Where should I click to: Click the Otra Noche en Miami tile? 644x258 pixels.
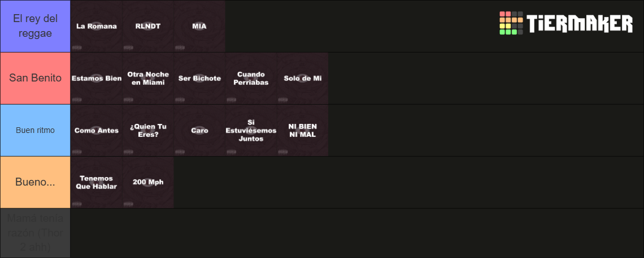point(148,78)
